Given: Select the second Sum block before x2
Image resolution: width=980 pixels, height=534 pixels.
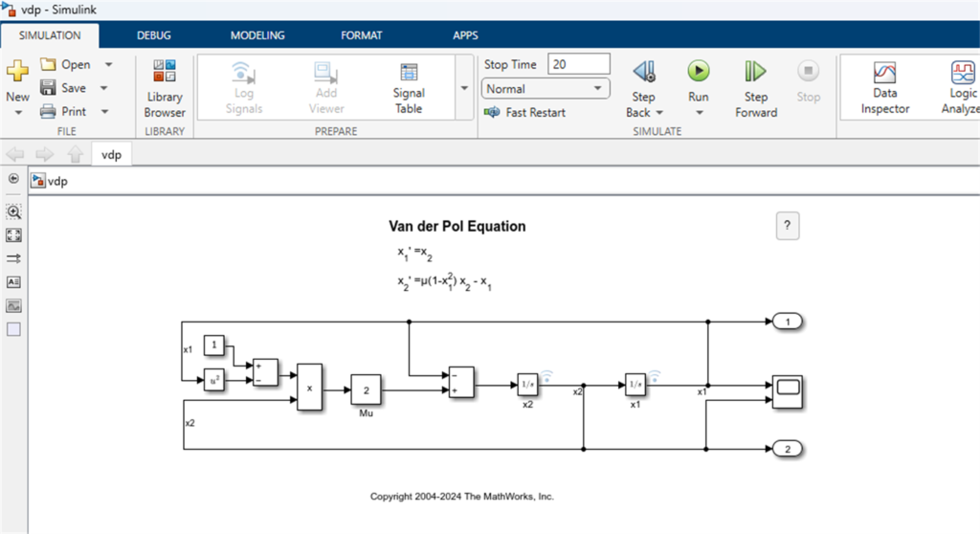Looking at the screenshot, I should (x=461, y=382).
